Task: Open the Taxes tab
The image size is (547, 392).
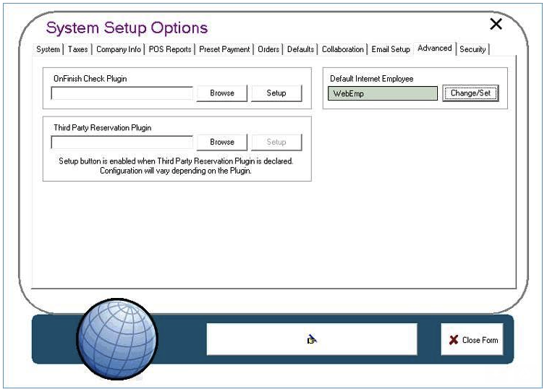Action: click(77, 49)
